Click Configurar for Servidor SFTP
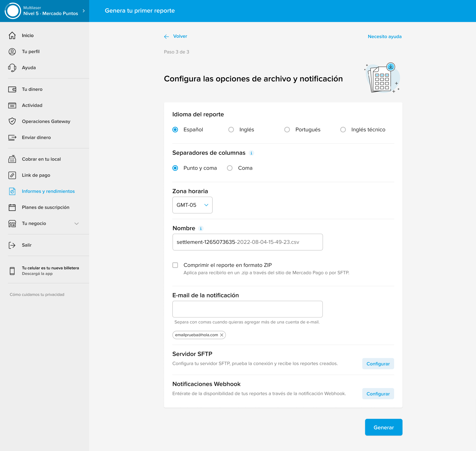Image resolution: width=476 pixels, height=451 pixels. 378,364
